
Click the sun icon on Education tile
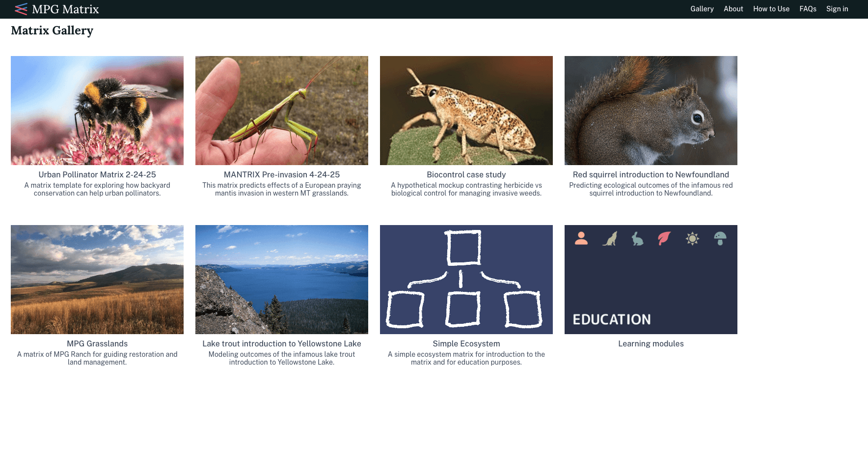pos(692,239)
